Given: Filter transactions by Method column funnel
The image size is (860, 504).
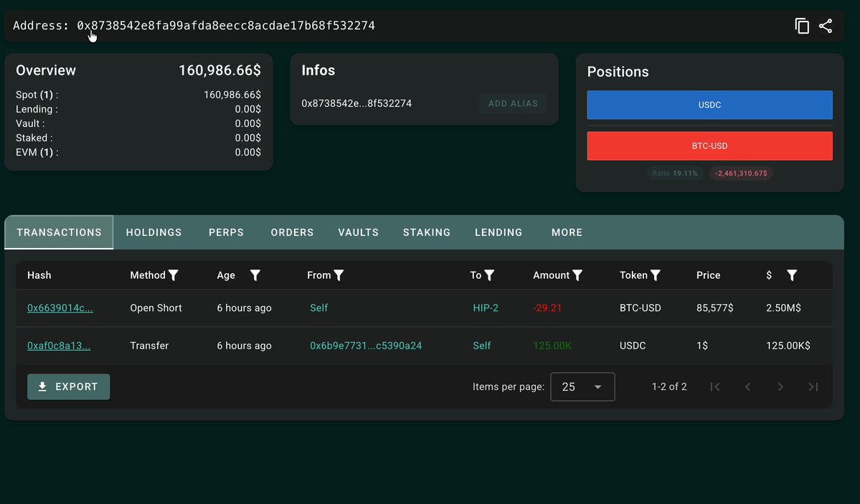Looking at the screenshot, I should [x=174, y=275].
